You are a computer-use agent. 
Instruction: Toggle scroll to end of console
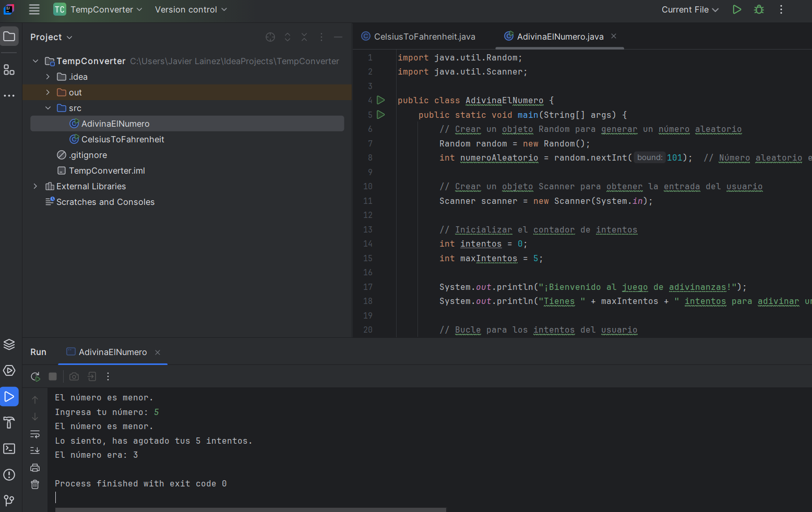pyautogui.click(x=35, y=450)
